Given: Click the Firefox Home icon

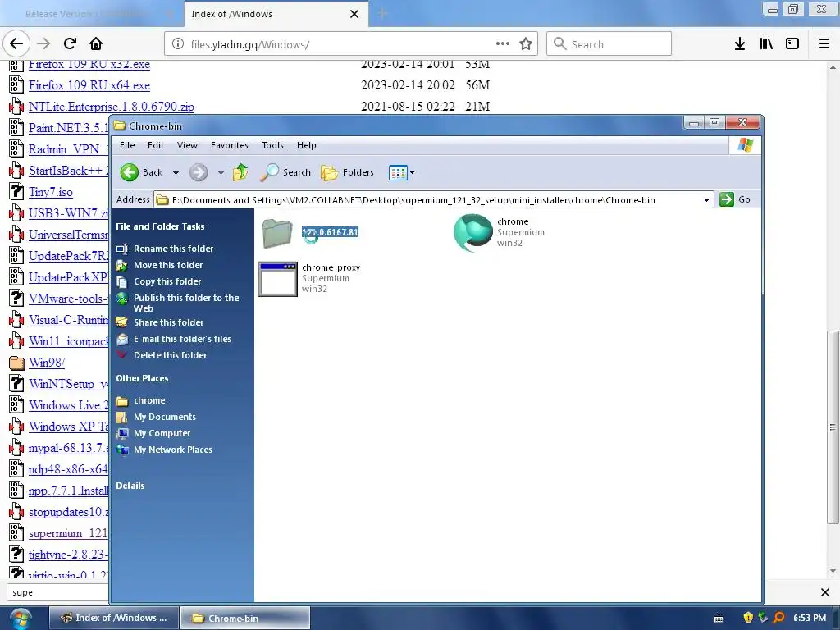Looking at the screenshot, I should (x=96, y=43).
